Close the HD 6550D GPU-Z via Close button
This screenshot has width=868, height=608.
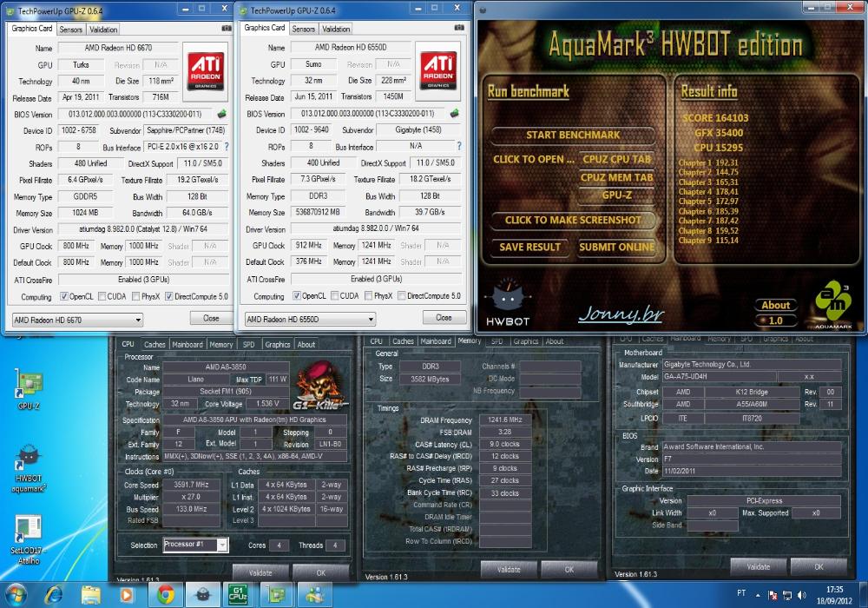click(x=444, y=318)
